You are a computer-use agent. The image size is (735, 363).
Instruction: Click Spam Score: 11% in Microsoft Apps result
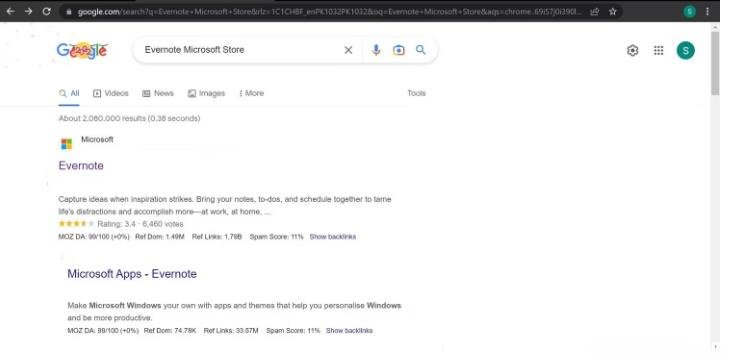[x=293, y=331]
